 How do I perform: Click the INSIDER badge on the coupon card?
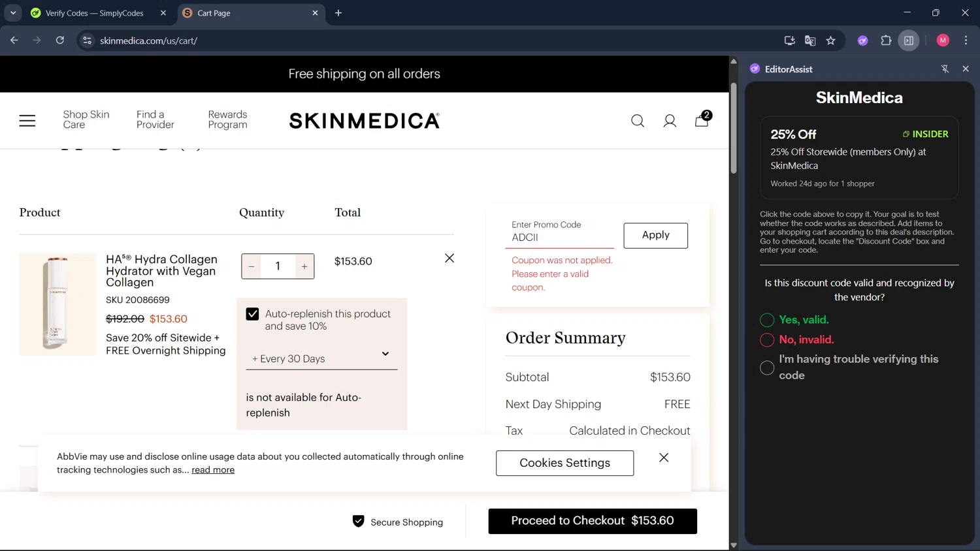926,134
